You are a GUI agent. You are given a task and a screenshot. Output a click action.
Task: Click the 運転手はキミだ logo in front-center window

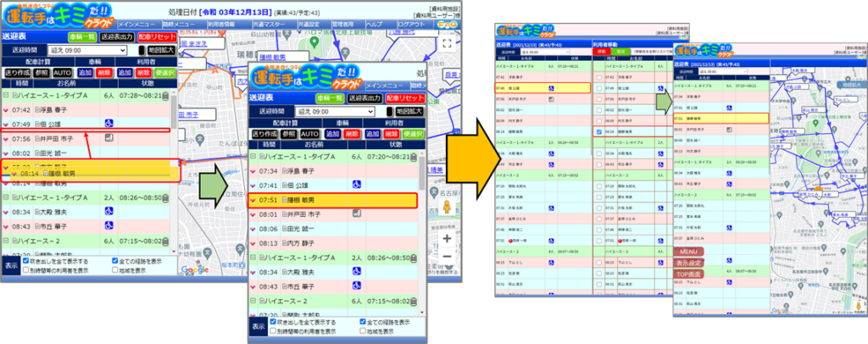tap(305, 77)
